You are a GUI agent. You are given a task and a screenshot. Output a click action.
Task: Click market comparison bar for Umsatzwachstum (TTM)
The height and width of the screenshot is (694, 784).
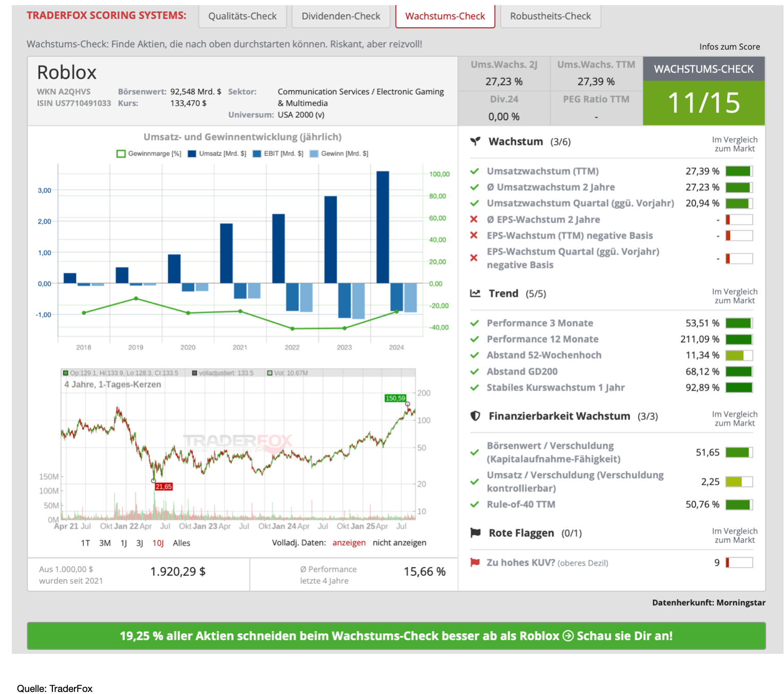(739, 171)
